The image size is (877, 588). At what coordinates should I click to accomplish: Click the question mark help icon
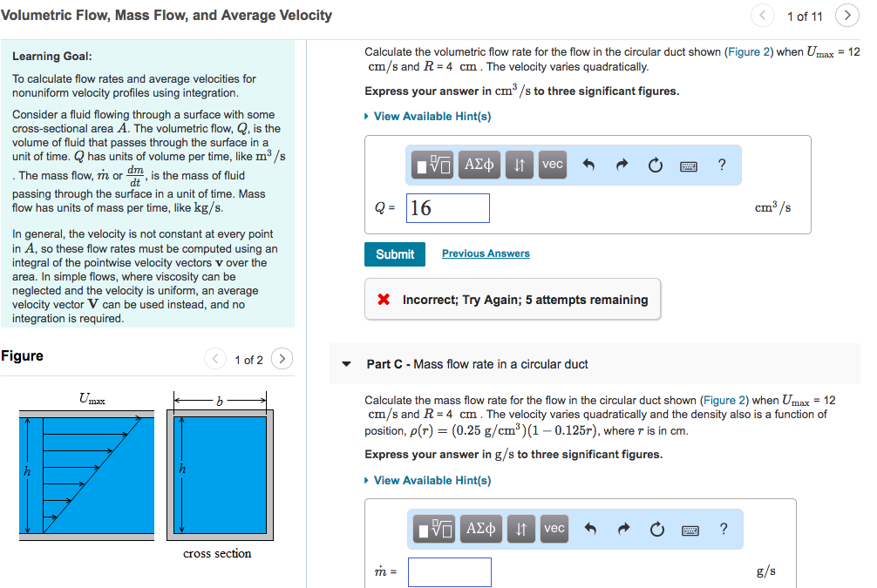[x=722, y=165]
